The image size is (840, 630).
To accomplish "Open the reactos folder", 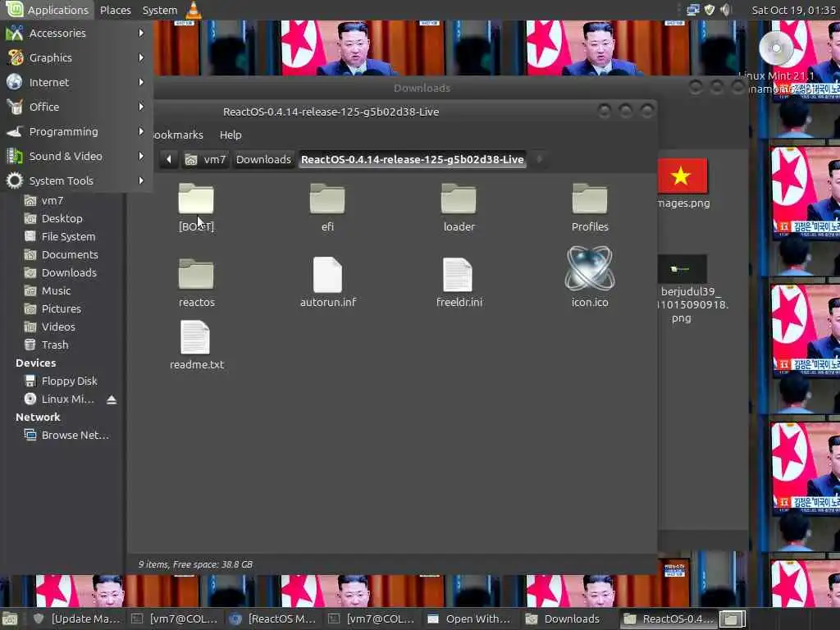I will (196, 282).
